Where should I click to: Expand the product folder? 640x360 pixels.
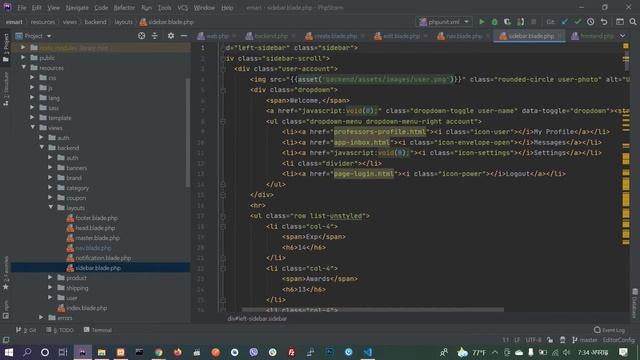(50, 278)
